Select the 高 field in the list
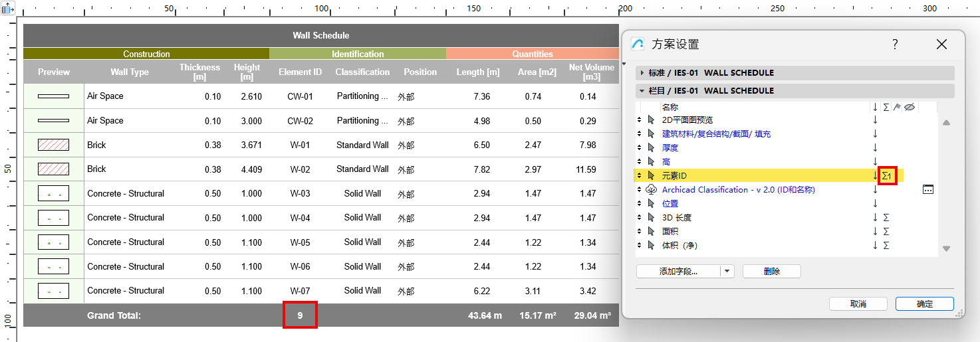 tap(666, 162)
